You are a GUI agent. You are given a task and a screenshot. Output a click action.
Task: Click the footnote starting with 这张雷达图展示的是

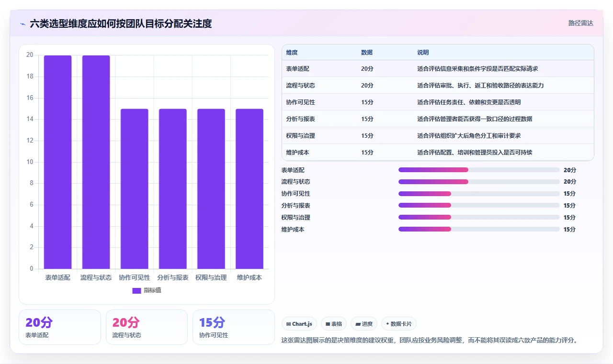click(430, 341)
